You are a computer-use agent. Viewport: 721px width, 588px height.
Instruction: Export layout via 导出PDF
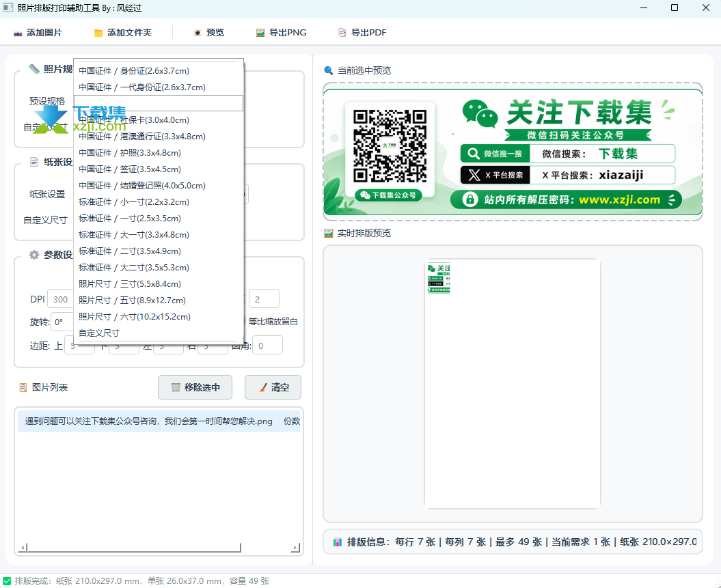click(x=362, y=33)
